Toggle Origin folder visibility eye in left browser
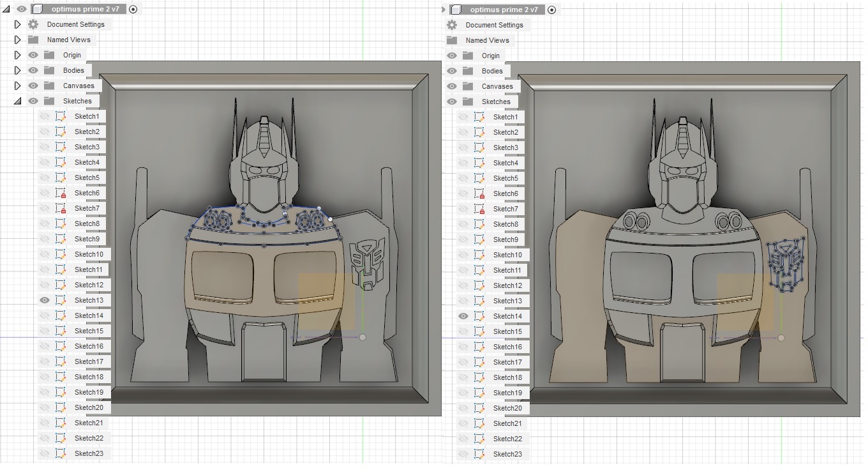The width and height of the screenshot is (868, 470). [x=33, y=55]
